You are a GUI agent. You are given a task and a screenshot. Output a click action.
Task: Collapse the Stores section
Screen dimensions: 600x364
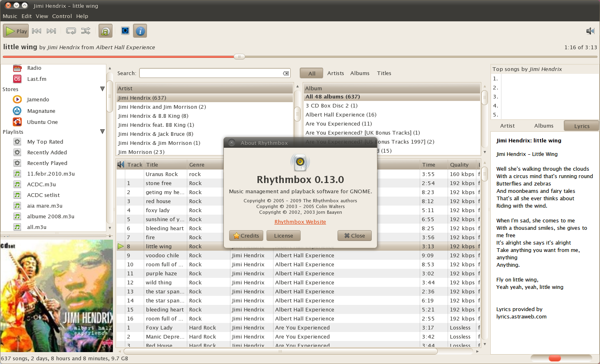pyautogui.click(x=102, y=89)
